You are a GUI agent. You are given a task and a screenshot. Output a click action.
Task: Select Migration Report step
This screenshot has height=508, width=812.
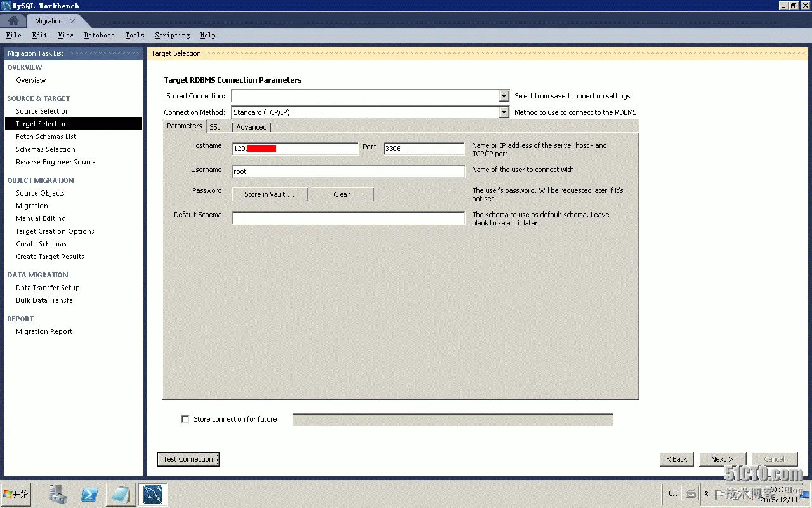(x=44, y=331)
